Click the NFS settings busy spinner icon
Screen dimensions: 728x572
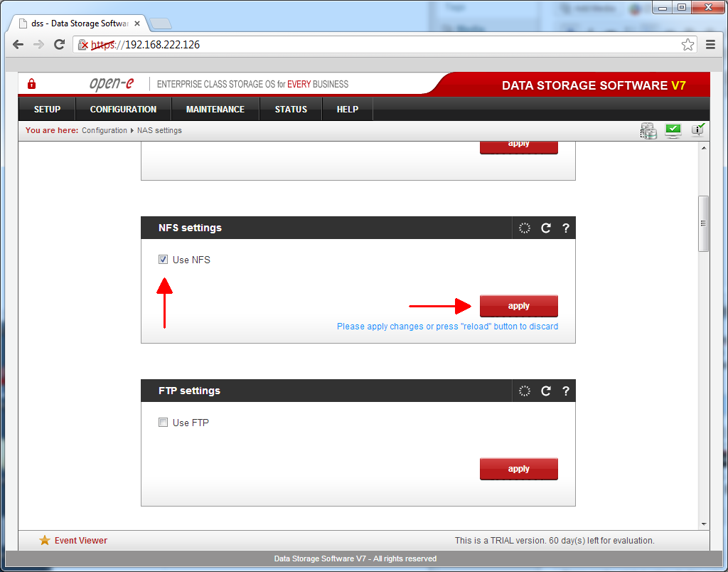click(524, 228)
